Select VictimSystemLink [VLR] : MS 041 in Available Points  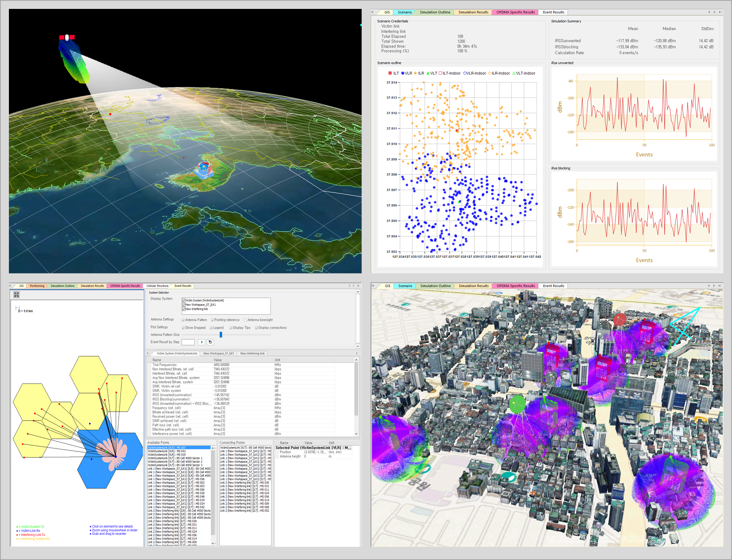point(167,451)
